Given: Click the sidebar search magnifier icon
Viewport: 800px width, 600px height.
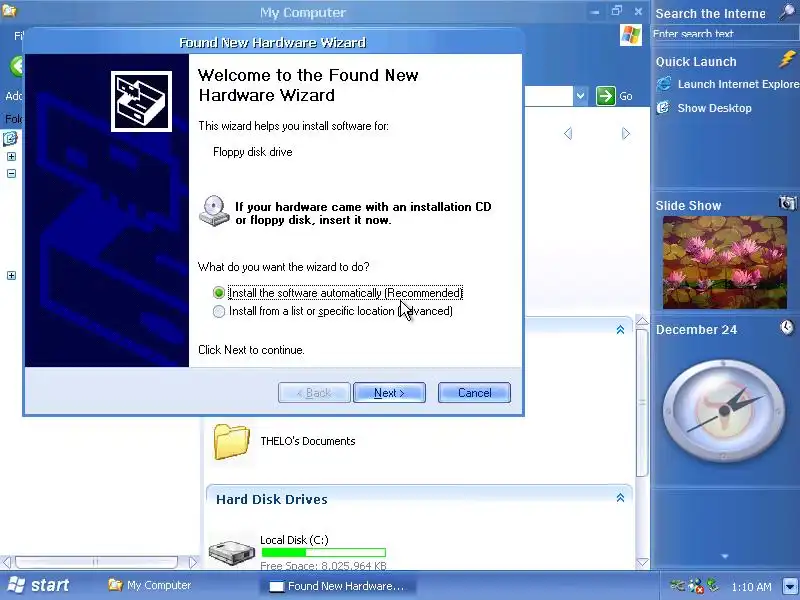Looking at the screenshot, I should tap(788, 11).
